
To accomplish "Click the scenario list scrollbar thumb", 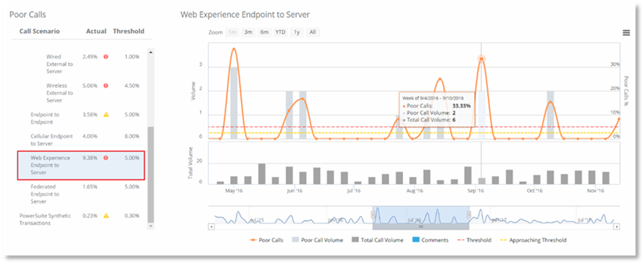I will tap(151, 174).
